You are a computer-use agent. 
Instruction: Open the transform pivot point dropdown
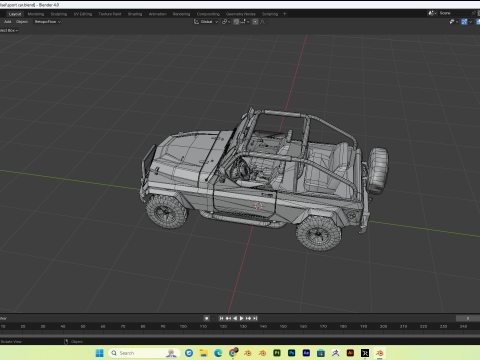(x=226, y=22)
